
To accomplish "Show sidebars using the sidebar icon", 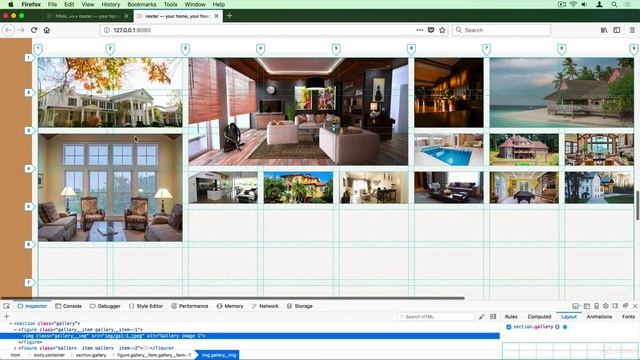I will [x=617, y=30].
